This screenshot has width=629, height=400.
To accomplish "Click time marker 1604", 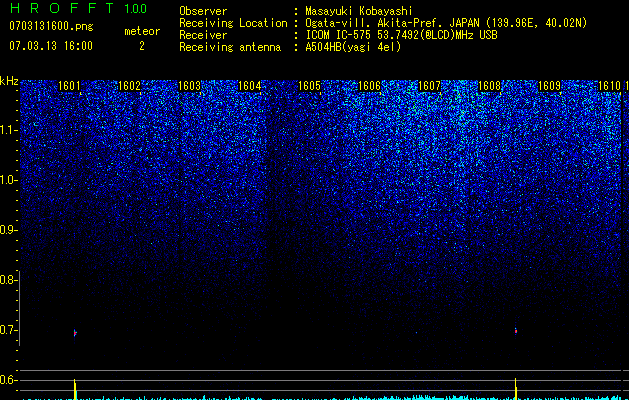I will tap(250, 86).
